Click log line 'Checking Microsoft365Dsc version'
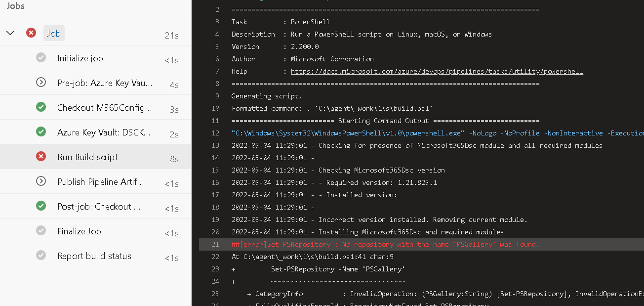Image resolution: width=644 pixels, height=306 pixels. pyautogui.click(x=338, y=170)
